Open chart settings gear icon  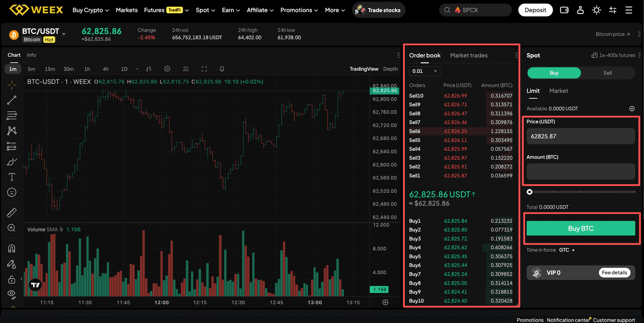pyautogui.click(x=167, y=69)
